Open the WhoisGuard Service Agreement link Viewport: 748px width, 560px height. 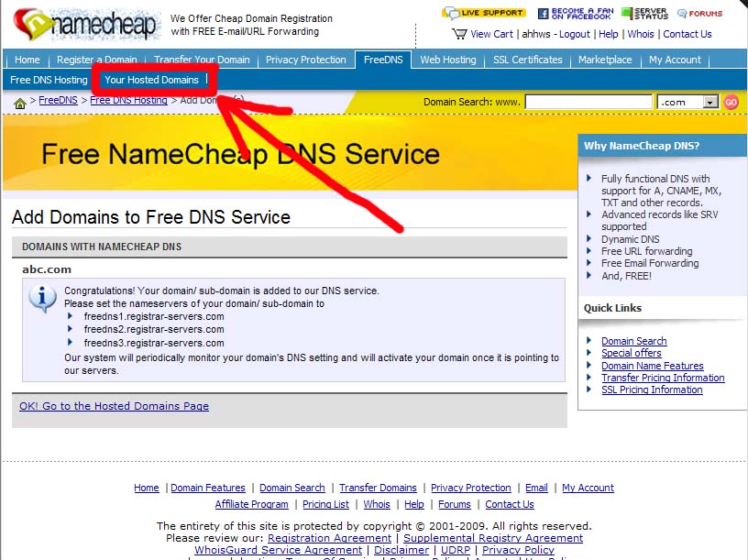click(x=278, y=550)
